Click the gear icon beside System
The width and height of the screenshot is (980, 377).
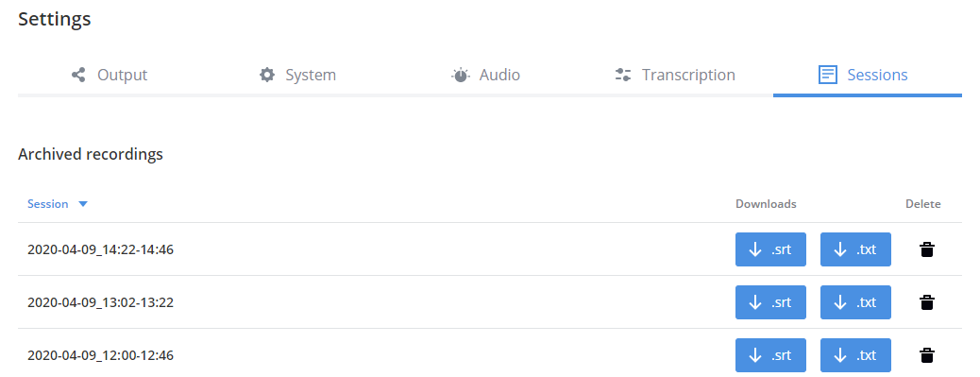click(x=267, y=75)
